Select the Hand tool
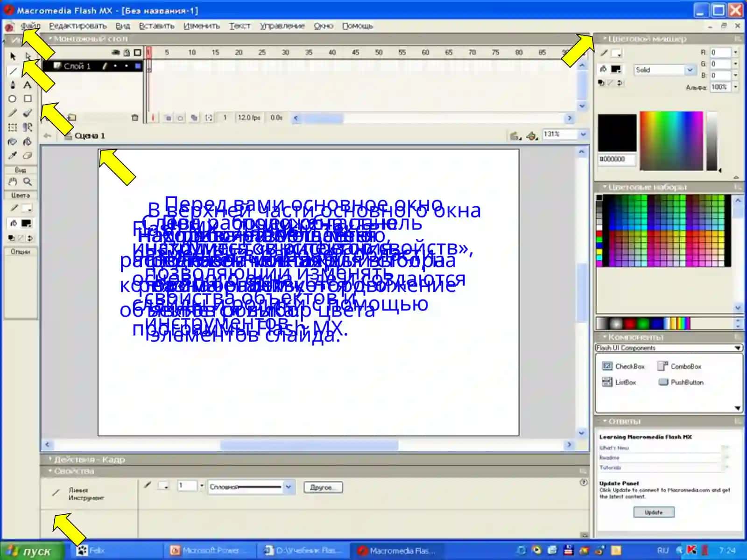The width and height of the screenshot is (747, 560). tap(13, 182)
